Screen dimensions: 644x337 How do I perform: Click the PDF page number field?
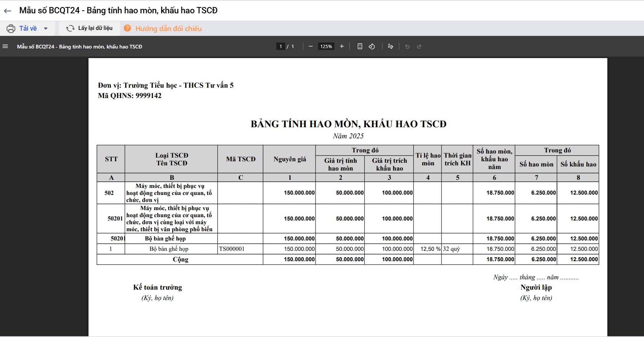pos(281,47)
